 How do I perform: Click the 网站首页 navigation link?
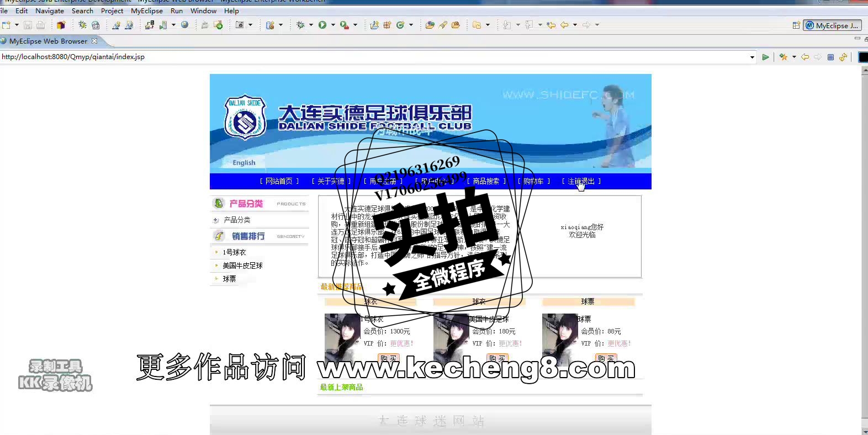click(x=279, y=181)
